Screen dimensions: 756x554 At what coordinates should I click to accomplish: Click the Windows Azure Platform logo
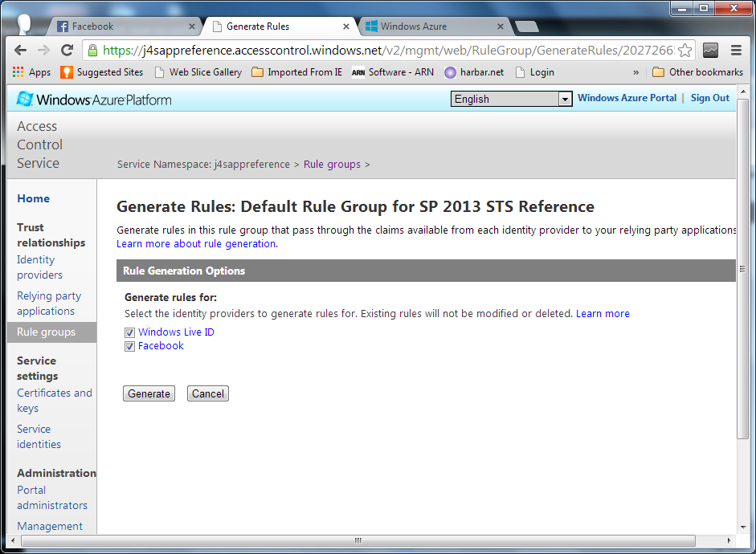click(x=94, y=100)
